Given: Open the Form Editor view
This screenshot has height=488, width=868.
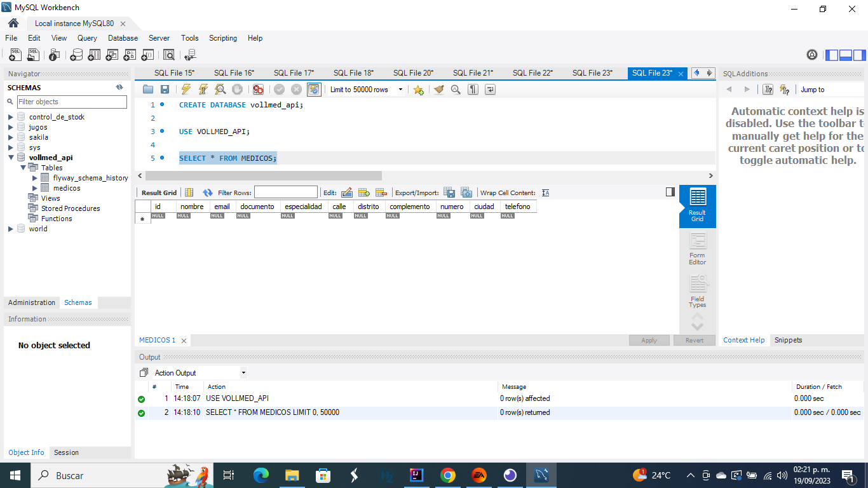Looking at the screenshot, I should point(697,249).
